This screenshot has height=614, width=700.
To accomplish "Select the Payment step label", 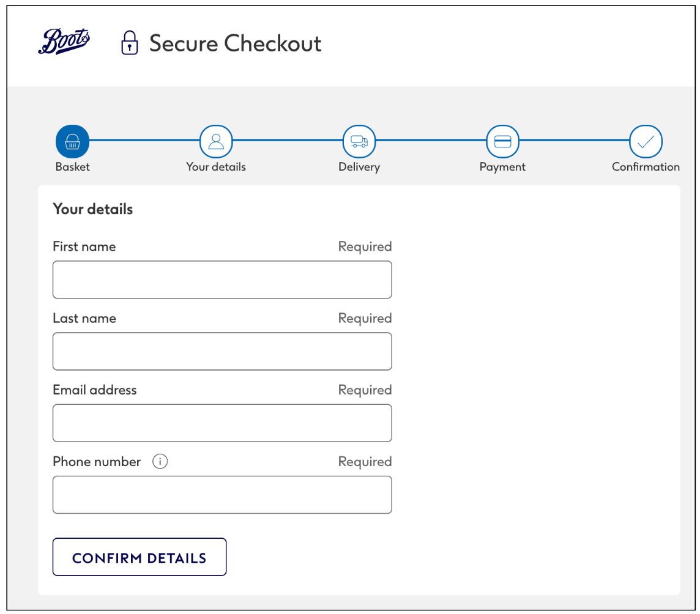I will coord(502,166).
